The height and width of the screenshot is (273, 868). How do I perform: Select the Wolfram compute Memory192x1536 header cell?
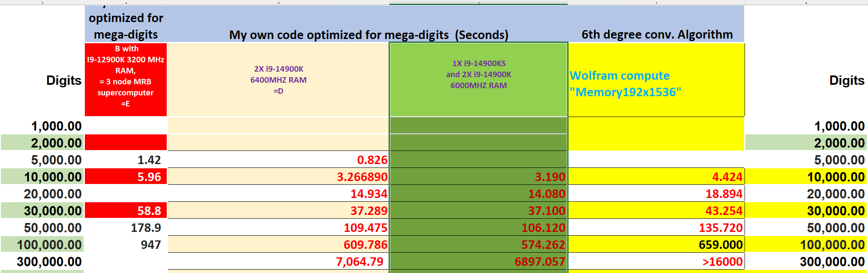(656, 80)
